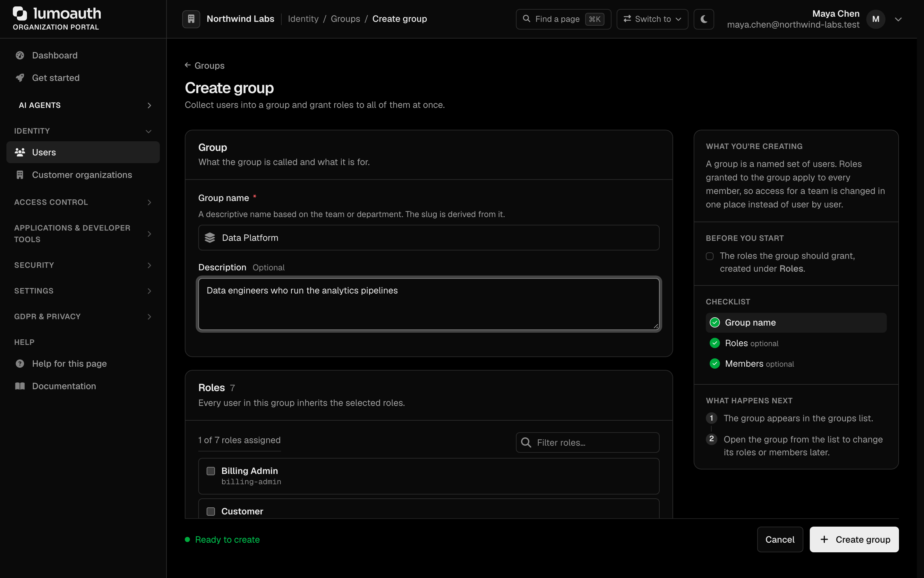Click the Northwind Labs building icon
The image size is (924, 578).
(191, 19)
